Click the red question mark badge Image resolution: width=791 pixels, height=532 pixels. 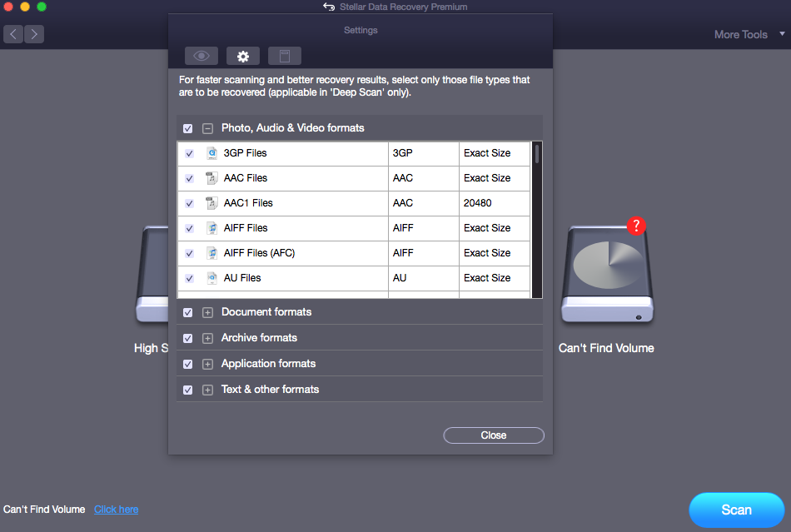point(636,226)
